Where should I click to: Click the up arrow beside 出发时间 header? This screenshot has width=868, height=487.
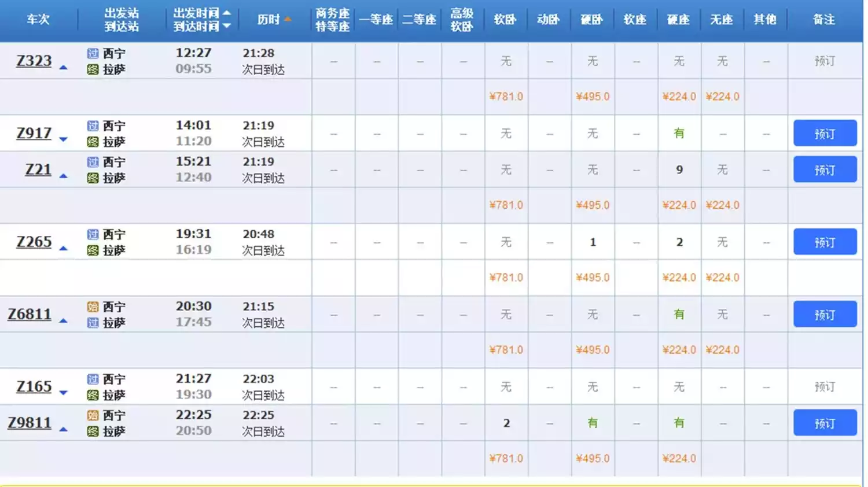tap(227, 13)
